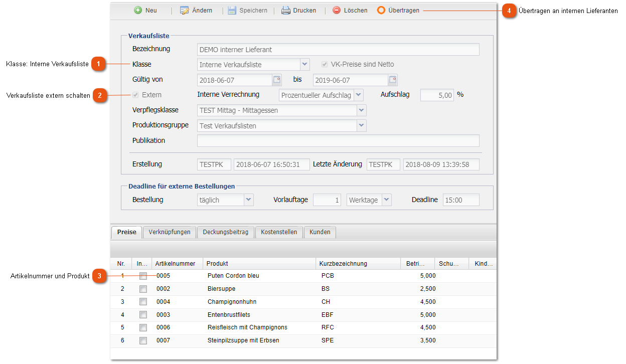Click the Gültig von date field

235,80
